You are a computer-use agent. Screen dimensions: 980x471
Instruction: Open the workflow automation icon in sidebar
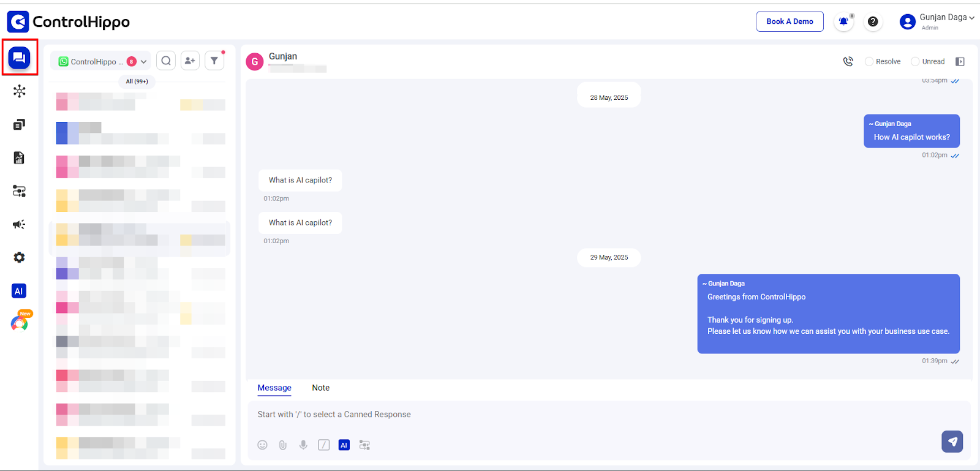pos(20,191)
